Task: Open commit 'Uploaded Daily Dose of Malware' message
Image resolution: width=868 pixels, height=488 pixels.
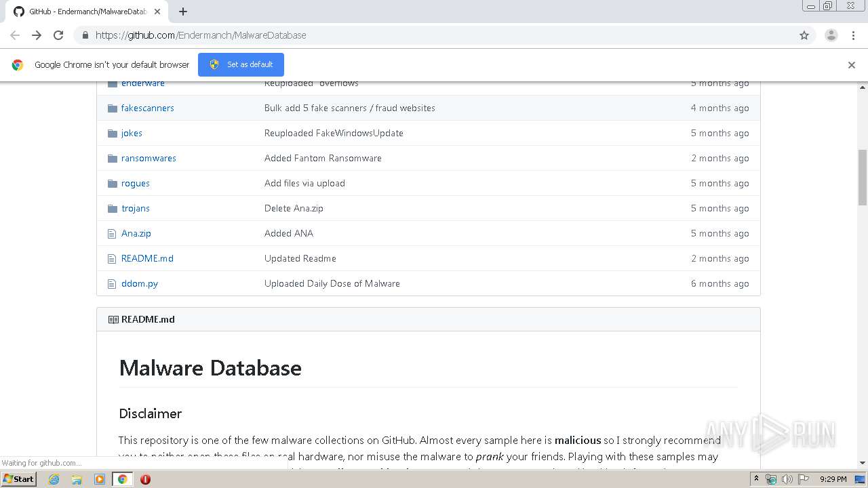Action: (332, 283)
